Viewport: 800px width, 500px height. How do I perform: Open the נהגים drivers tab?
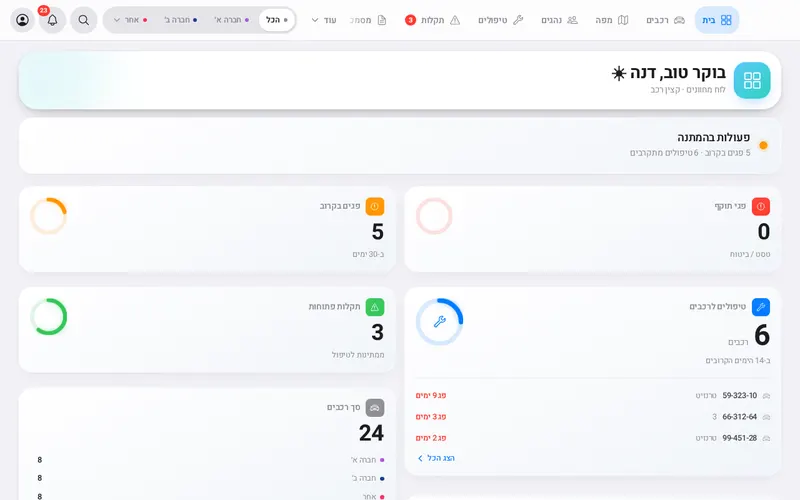pos(559,20)
